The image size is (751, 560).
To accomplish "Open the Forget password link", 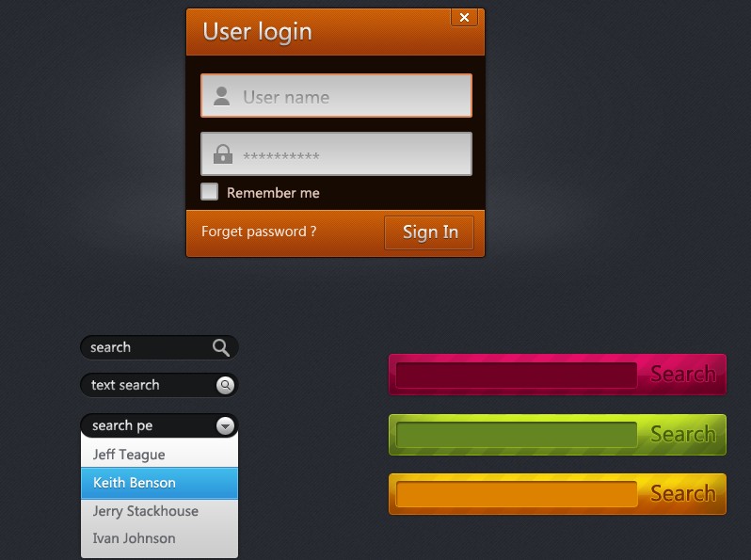I will click(x=259, y=232).
